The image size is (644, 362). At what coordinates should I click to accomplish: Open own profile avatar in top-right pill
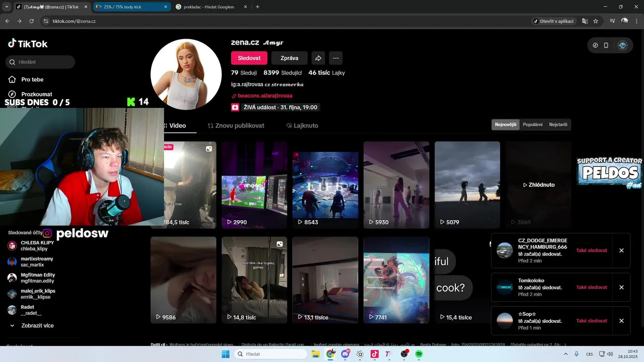622,45
